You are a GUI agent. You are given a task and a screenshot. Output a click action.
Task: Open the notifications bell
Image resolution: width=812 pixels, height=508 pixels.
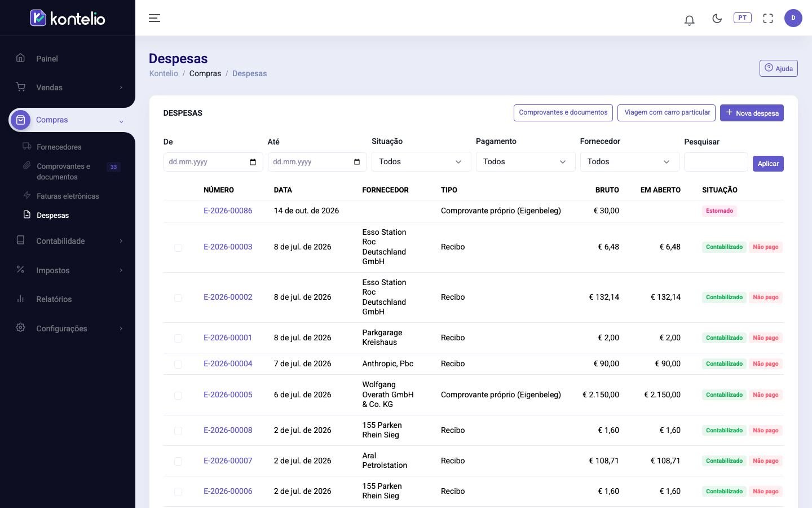tap(689, 20)
